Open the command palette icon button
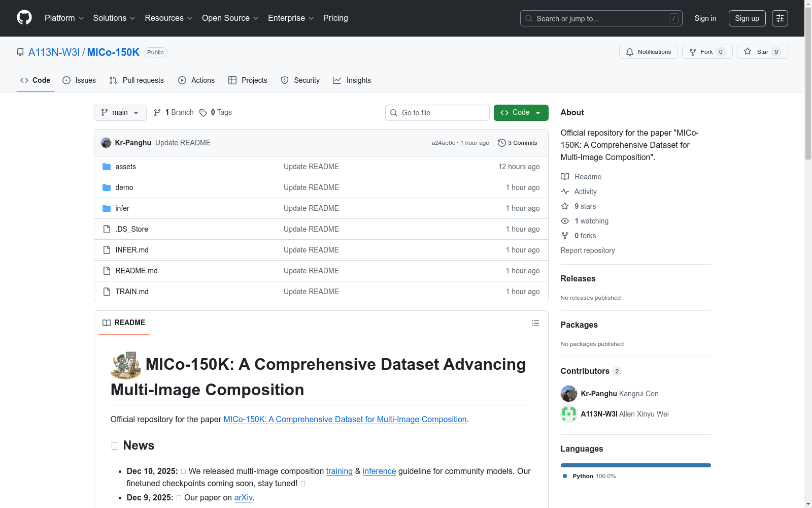 click(x=780, y=18)
